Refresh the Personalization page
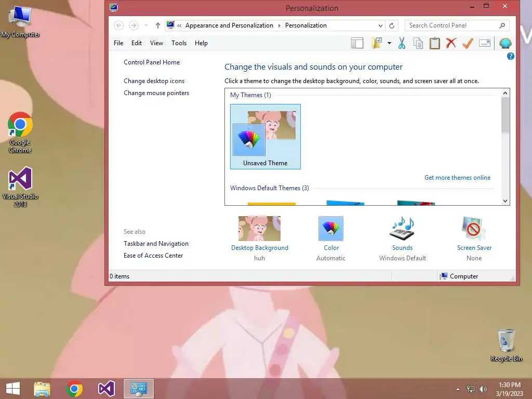The image size is (532, 399). click(392, 25)
